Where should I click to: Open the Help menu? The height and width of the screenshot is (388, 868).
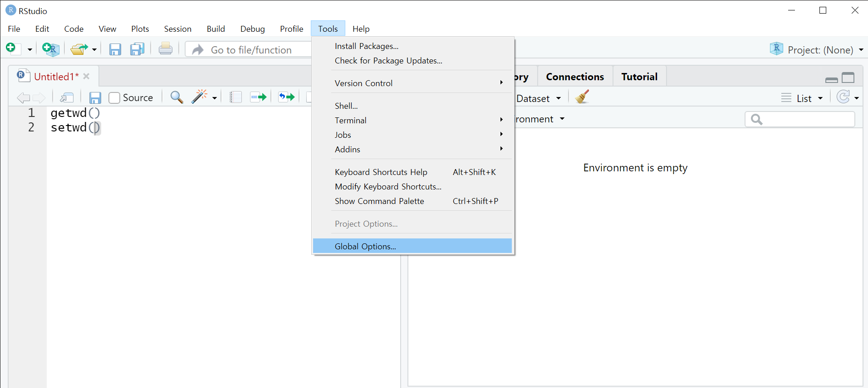point(361,29)
